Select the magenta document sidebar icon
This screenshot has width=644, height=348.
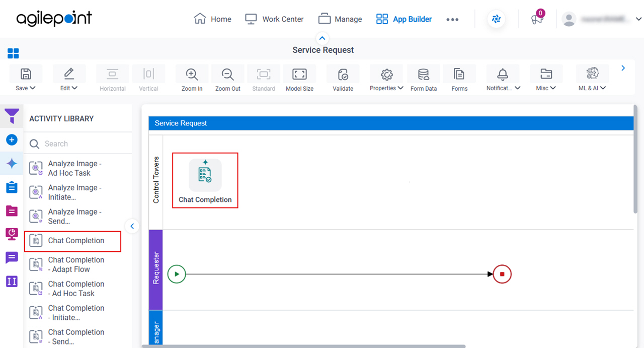[x=12, y=211]
